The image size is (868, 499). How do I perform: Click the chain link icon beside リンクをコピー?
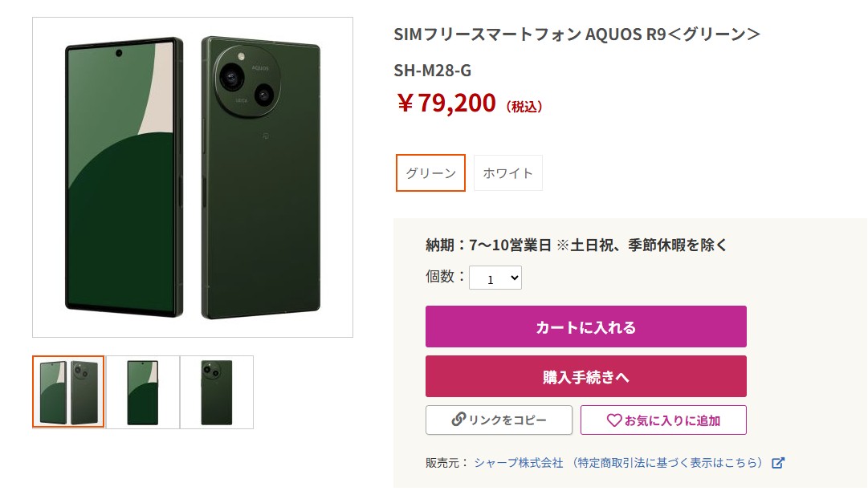pyautogui.click(x=458, y=420)
